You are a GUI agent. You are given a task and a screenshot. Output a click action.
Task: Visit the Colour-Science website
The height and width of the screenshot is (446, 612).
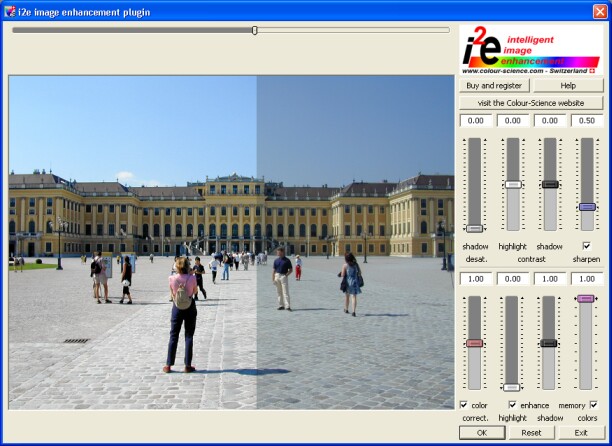531,103
